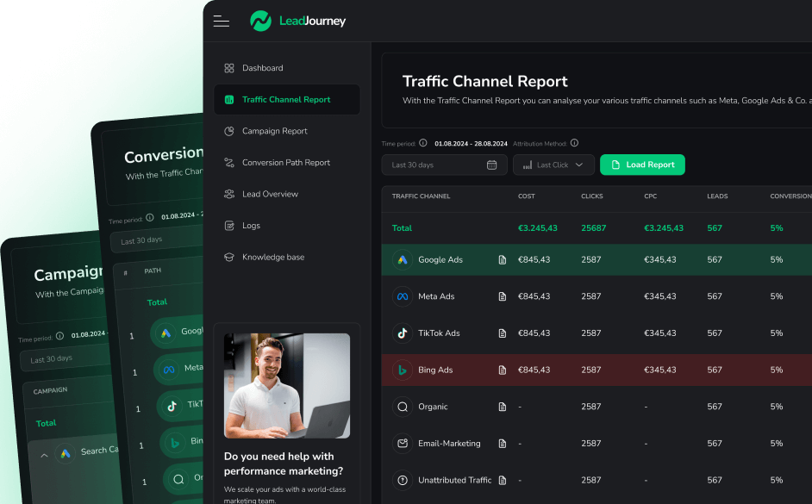Click Bing icon in Conversion path window
Viewport: 812px width, 504px height.
[175, 443]
